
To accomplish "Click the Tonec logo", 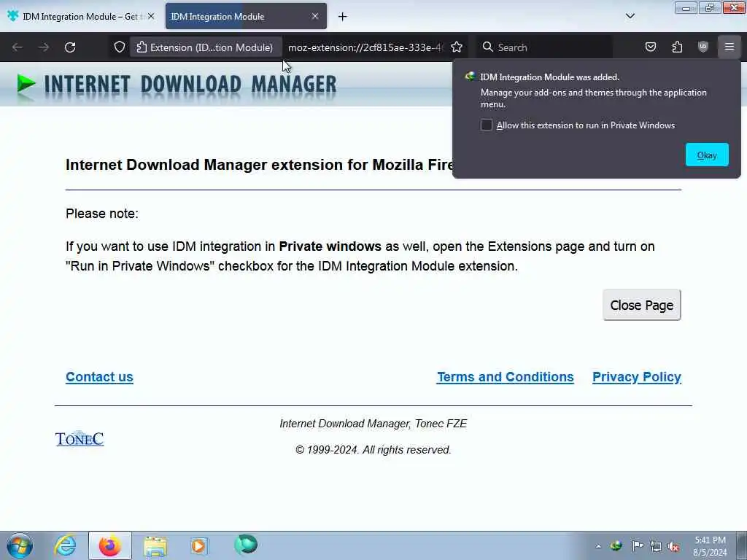I will pos(80,439).
